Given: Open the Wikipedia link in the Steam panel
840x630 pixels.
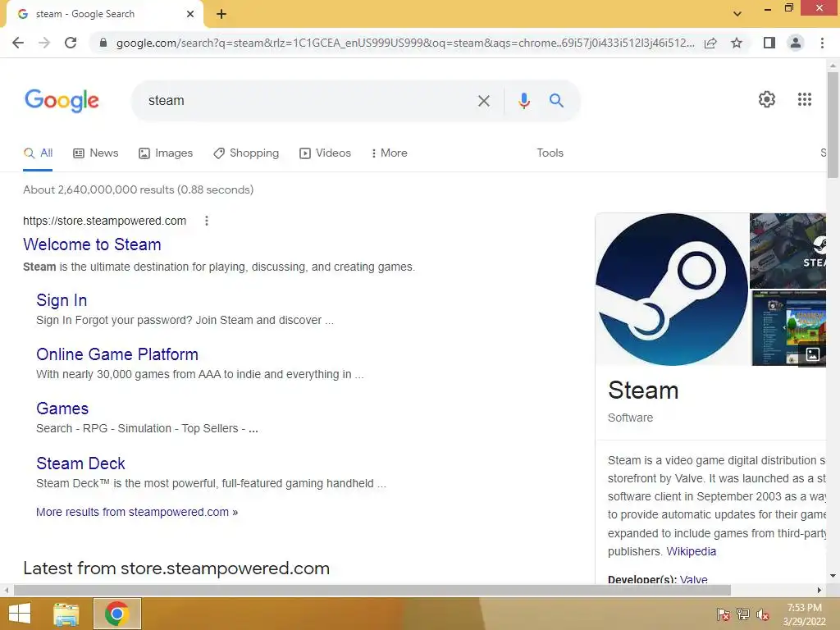Looking at the screenshot, I should point(691,551).
